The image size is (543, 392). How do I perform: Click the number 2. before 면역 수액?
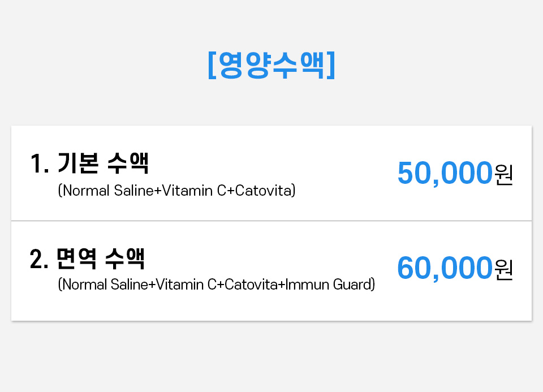[39, 260]
